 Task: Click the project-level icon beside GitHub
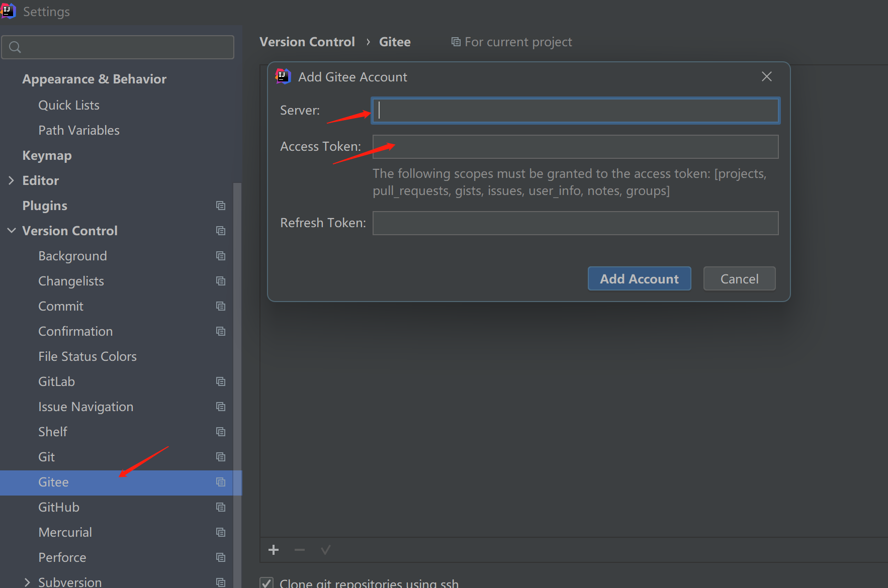[x=221, y=507]
